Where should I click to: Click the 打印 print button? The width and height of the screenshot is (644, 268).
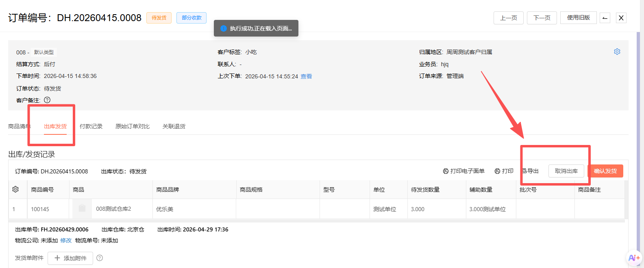click(x=504, y=171)
